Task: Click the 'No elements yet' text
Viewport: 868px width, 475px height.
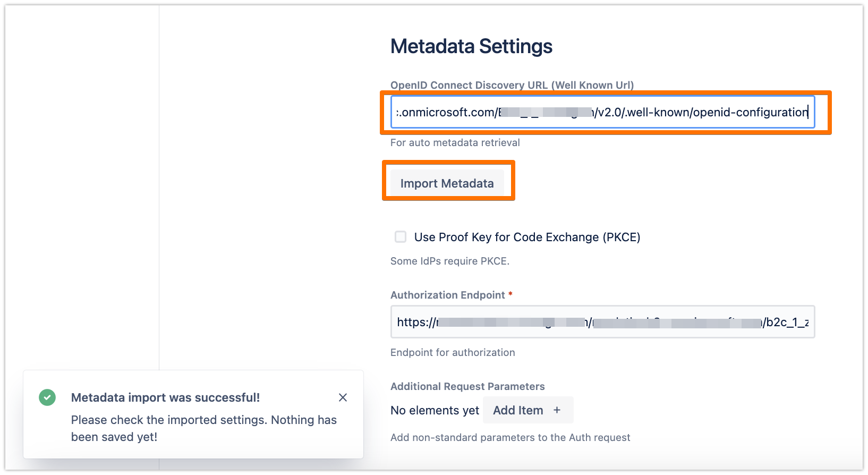Action: pyautogui.click(x=435, y=410)
